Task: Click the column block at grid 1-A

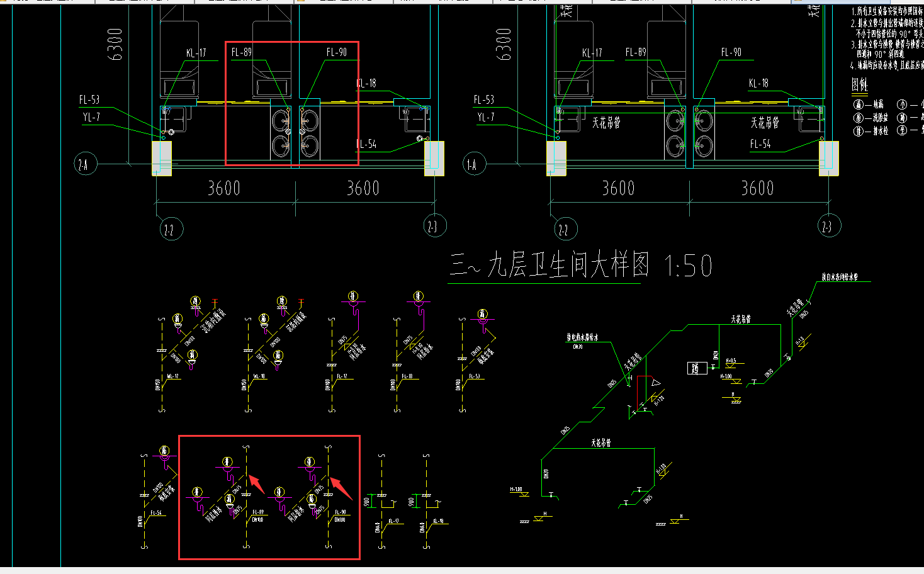Action: (x=556, y=158)
